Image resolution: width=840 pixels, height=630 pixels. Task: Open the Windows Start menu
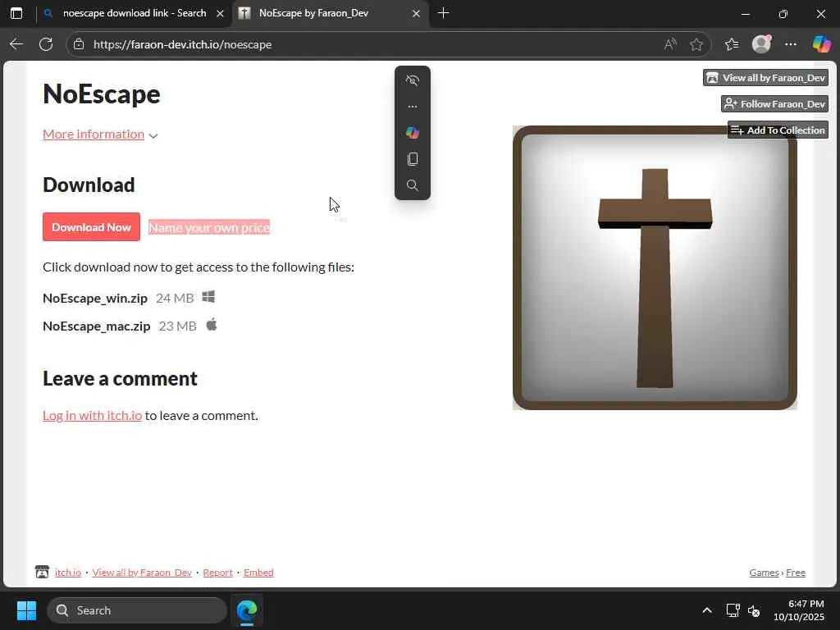(26, 610)
